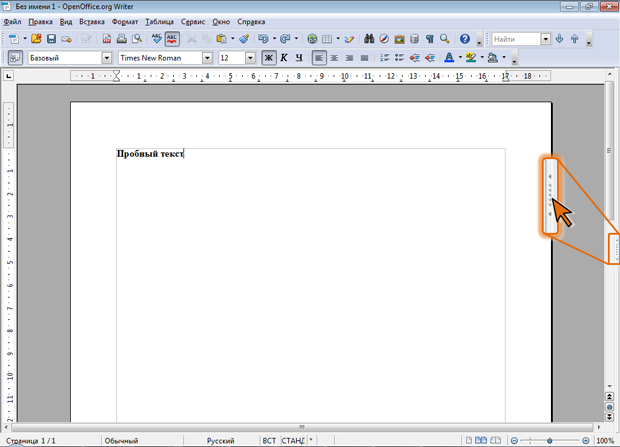Open the Таблица menu

tap(158, 21)
